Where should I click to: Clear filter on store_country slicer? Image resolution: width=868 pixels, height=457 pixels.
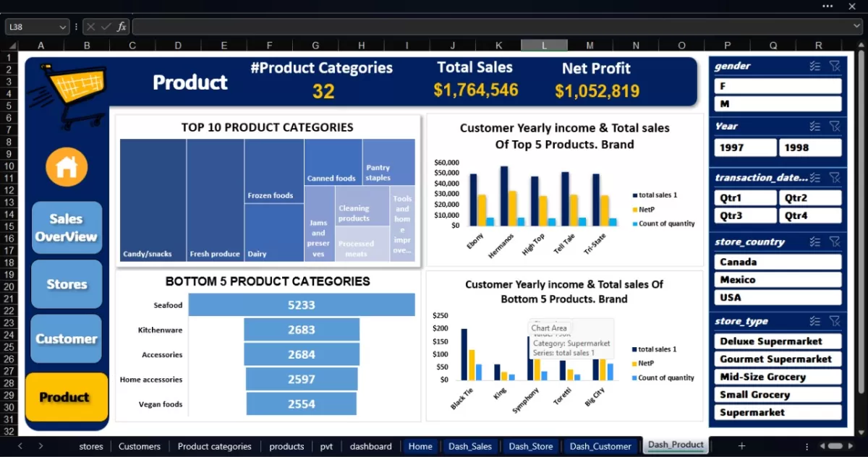pyautogui.click(x=834, y=242)
